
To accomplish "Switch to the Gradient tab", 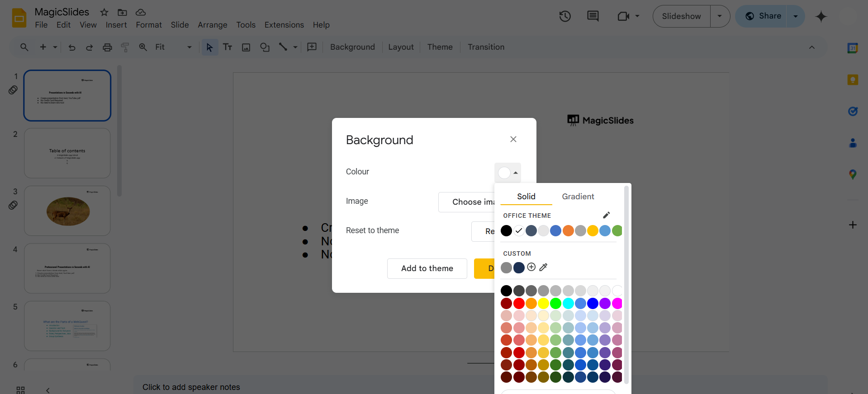I will click(x=578, y=197).
